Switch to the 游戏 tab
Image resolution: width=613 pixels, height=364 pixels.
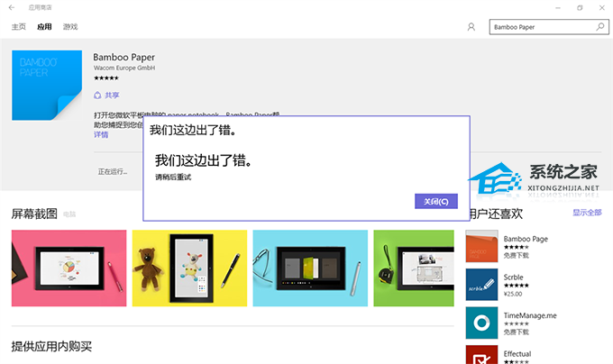coord(70,26)
